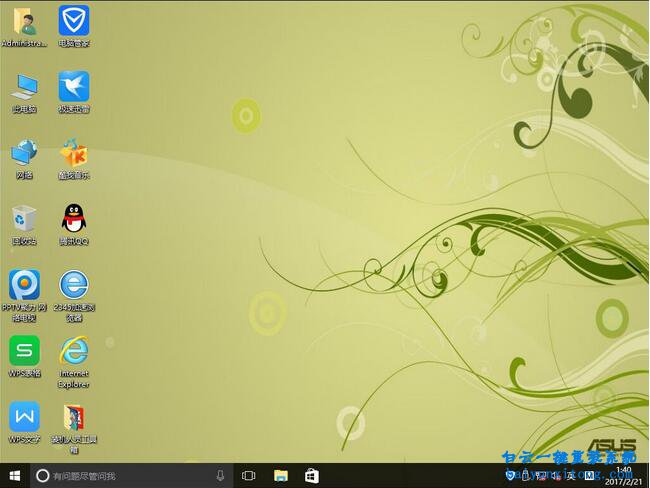Screen dimensions: 650x488
Task: Open File Explorer from the taskbar
Action: point(281,476)
